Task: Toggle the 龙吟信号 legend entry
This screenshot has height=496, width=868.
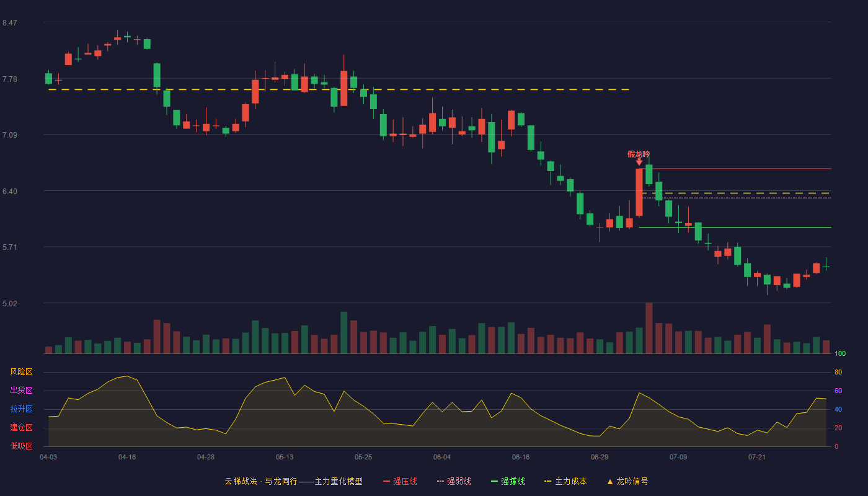Action: [627, 481]
